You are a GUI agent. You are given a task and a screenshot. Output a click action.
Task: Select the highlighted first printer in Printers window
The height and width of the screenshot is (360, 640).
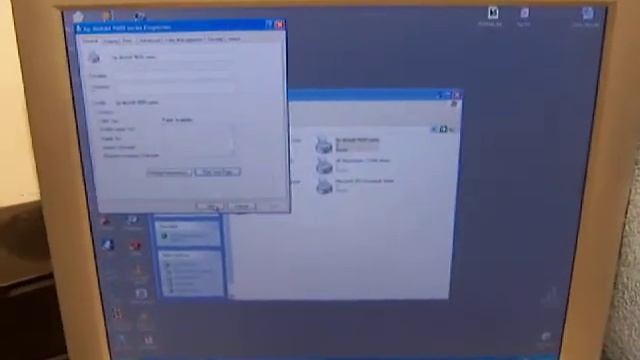tap(347, 144)
